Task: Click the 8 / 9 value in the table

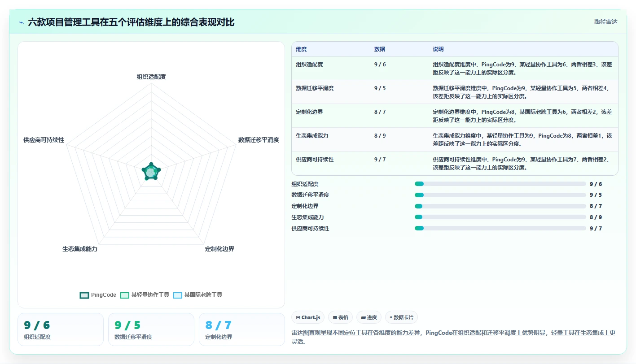Action: (x=380, y=136)
